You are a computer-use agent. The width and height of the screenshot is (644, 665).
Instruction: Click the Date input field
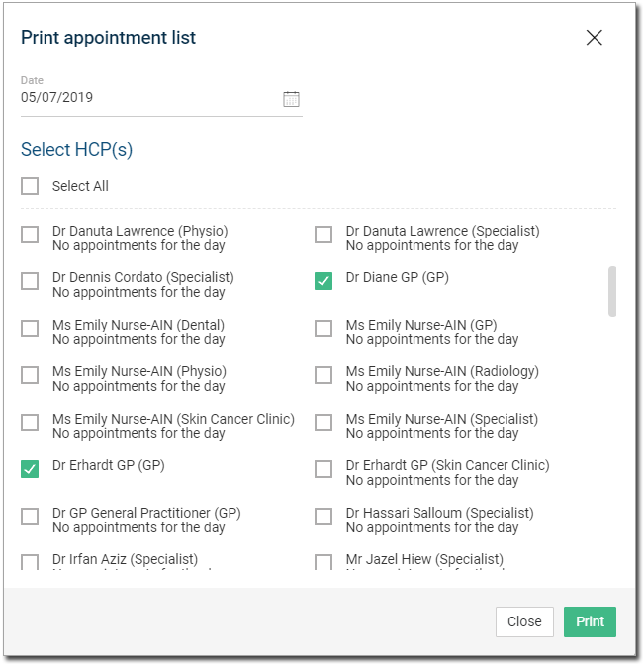161,98
